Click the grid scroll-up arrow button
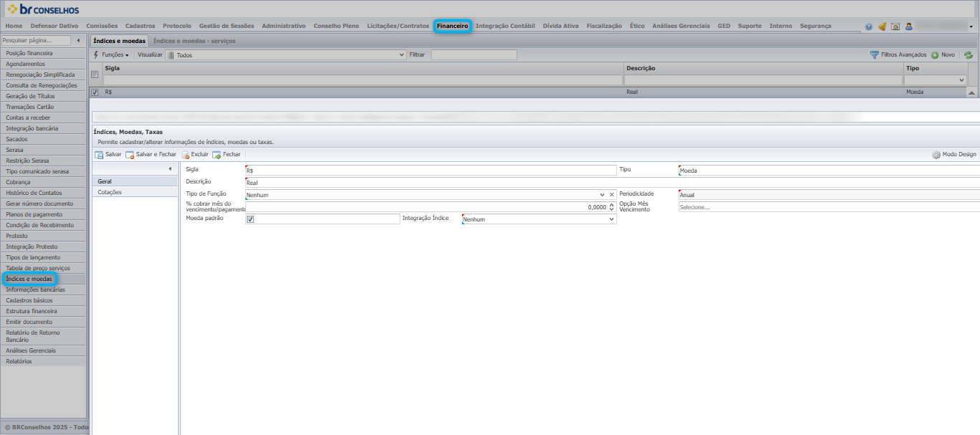The image size is (980, 435). coord(972,92)
